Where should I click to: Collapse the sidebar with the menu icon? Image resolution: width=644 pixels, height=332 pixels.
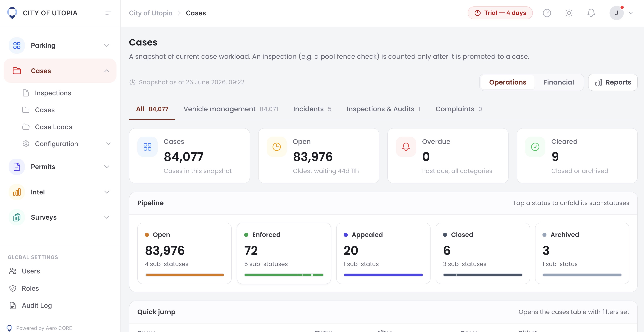(x=108, y=13)
